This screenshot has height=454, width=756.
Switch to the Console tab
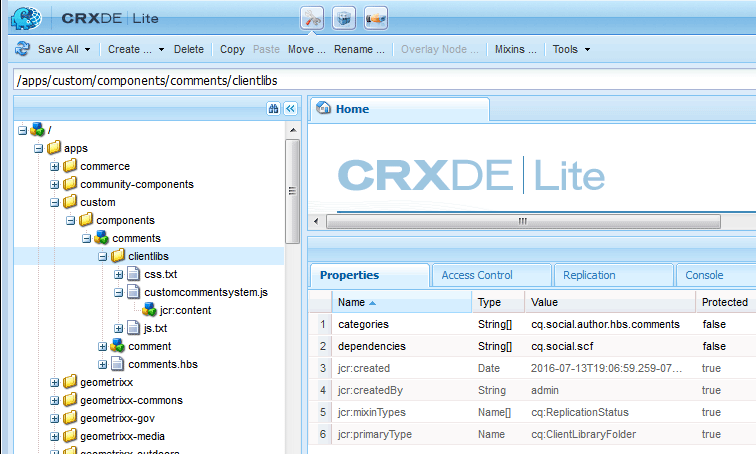[716, 275]
